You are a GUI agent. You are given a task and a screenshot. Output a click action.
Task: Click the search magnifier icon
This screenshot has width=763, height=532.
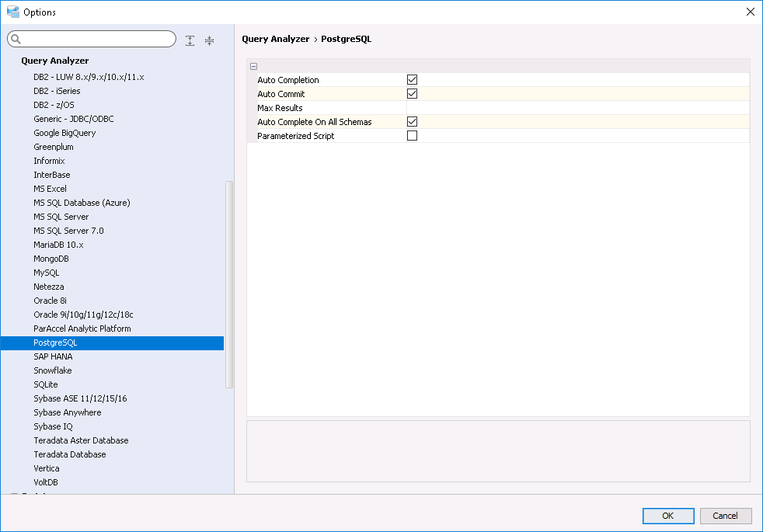16,40
